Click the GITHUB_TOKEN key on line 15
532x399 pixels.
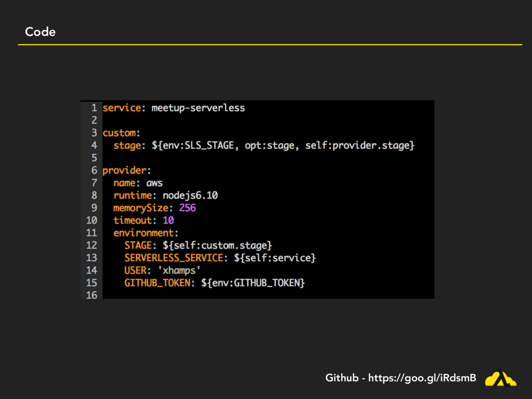[x=157, y=283]
